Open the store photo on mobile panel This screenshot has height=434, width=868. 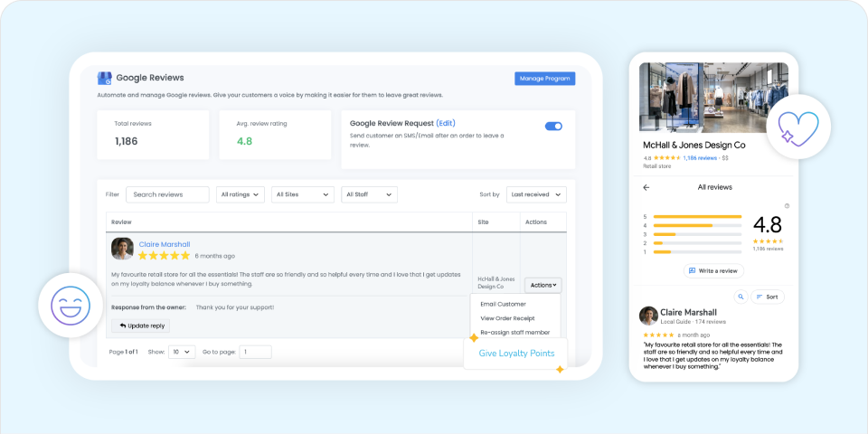713,97
